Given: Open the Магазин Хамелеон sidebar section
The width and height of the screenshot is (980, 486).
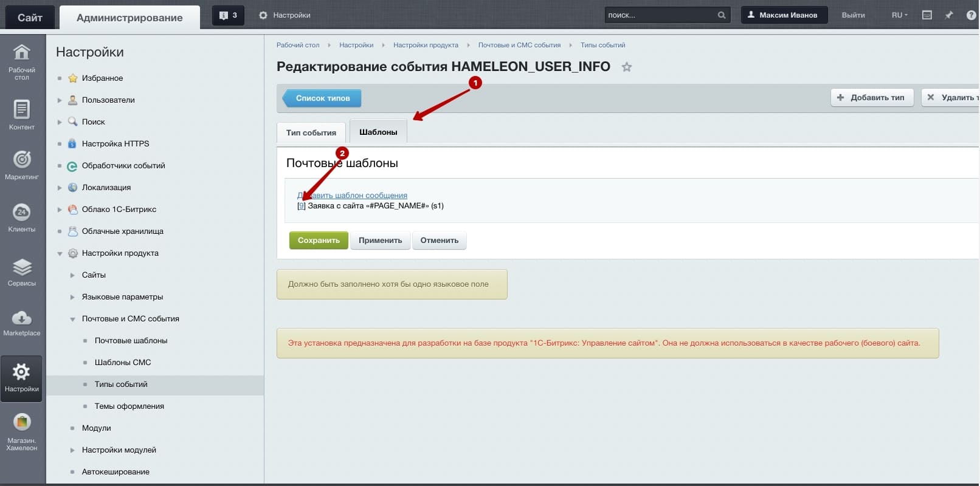Looking at the screenshot, I should pyautogui.click(x=22, y=432).
